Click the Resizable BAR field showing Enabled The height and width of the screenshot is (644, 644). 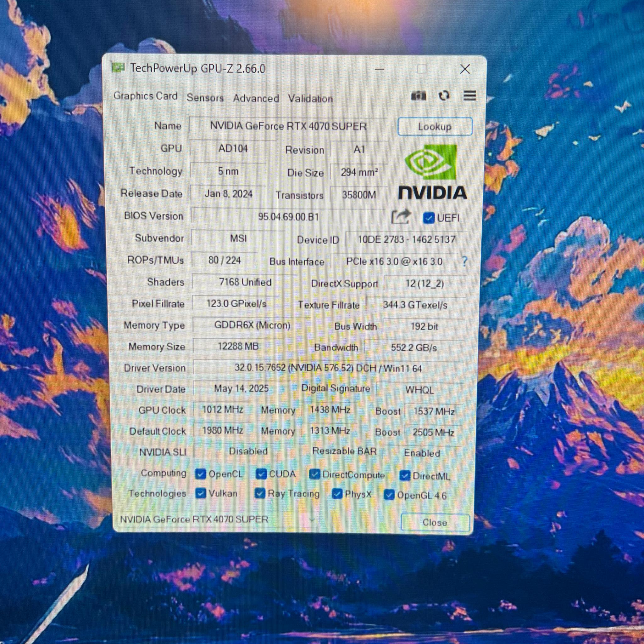click(422, 453)
